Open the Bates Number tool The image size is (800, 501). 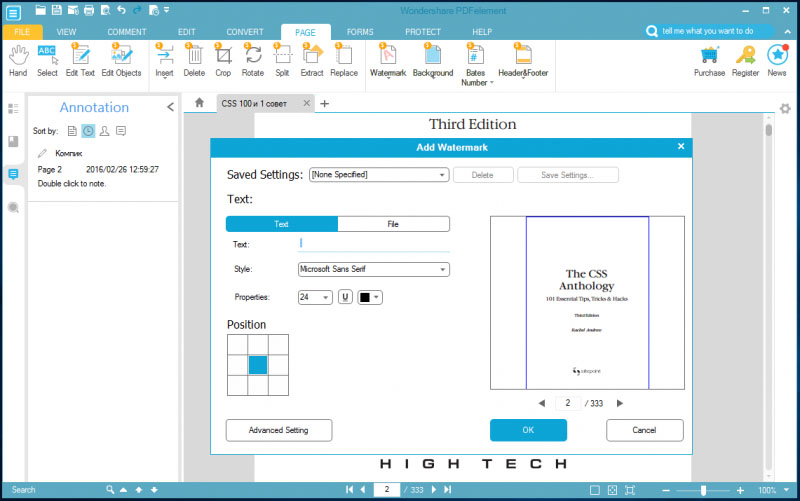[x=476, y=64]
